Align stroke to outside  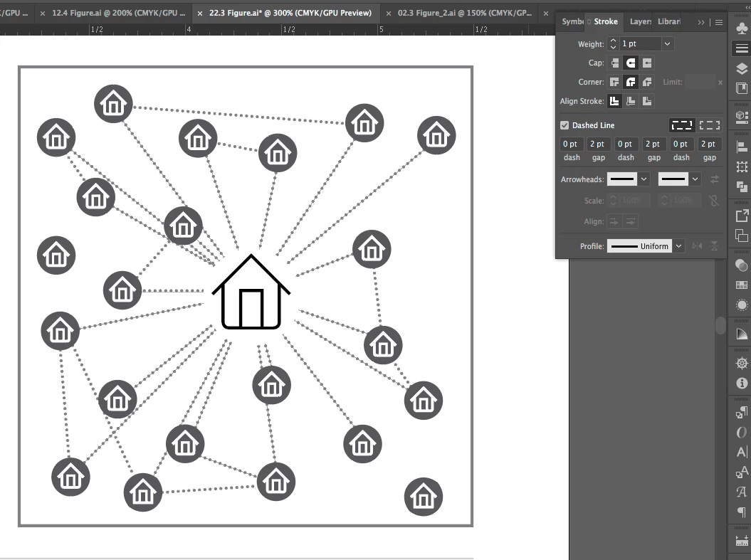(647, 101)
